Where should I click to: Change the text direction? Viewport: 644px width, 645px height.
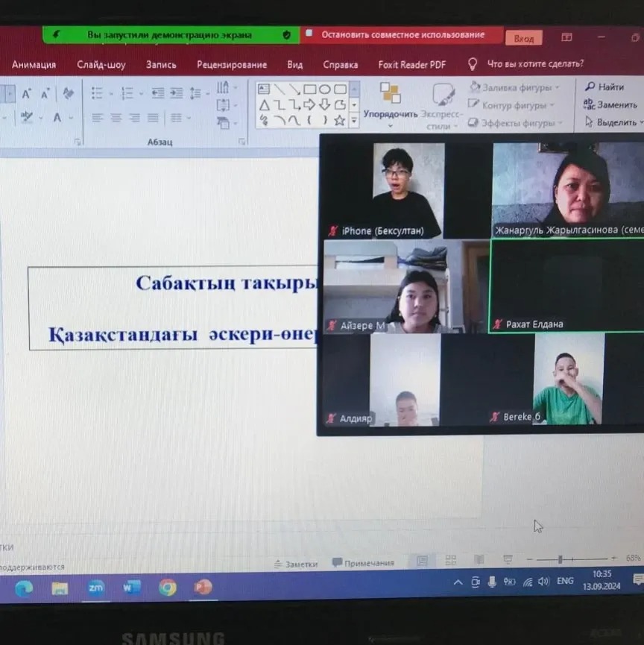click(224, 87)
